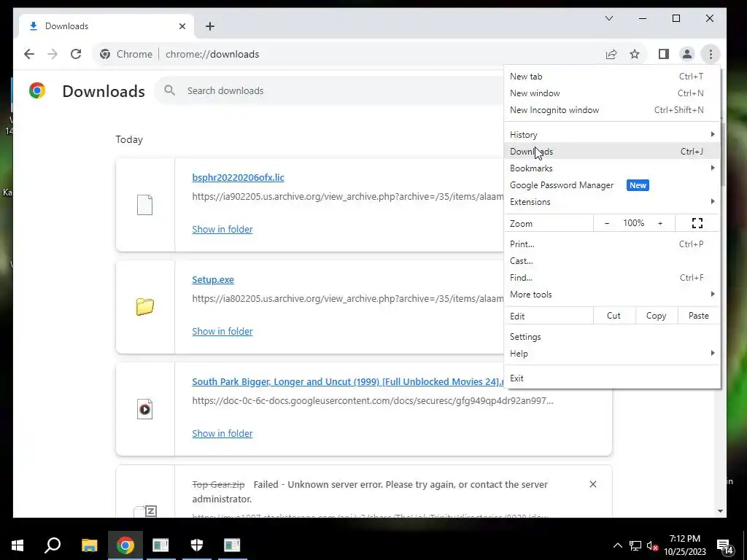
Task: Expand the Help submenu
Action: pos(612,354)
